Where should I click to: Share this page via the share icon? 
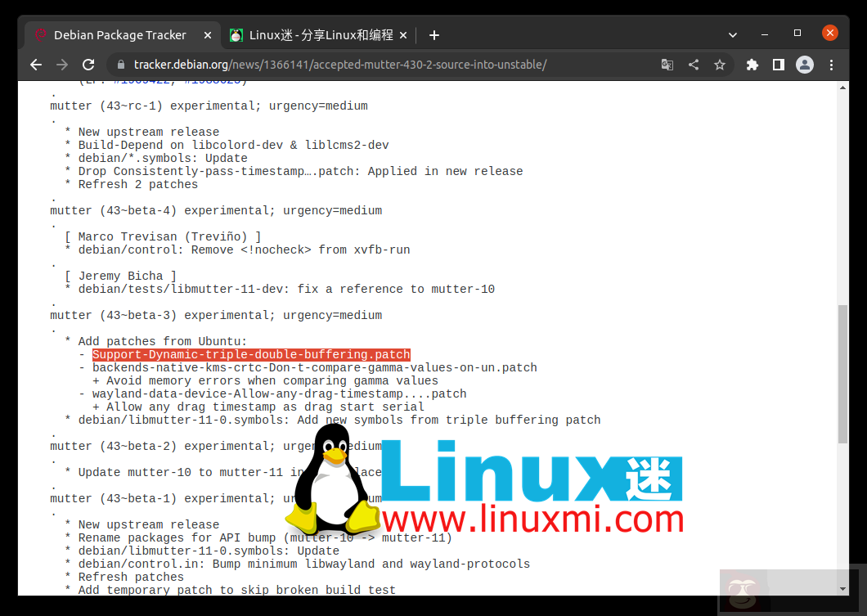pyautogui.click(x=694, y=65)
